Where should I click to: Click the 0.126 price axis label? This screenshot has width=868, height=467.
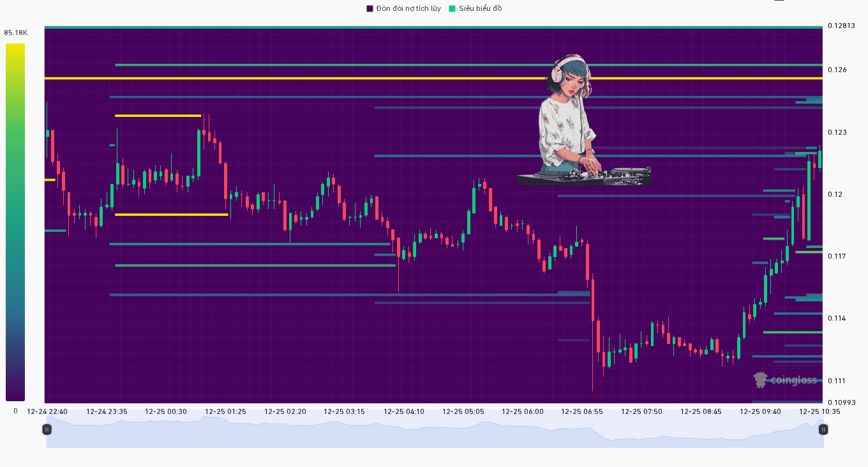pyautogui.click(x=837, y=70)
